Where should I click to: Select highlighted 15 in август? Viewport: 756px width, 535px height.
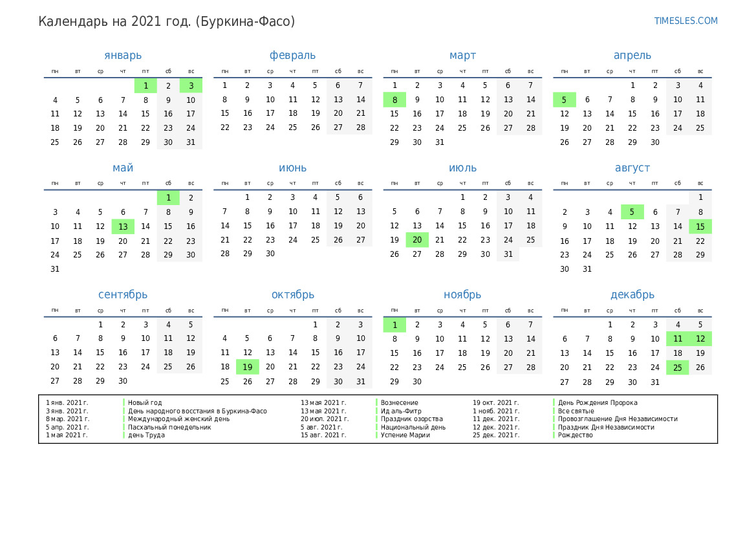700,226
